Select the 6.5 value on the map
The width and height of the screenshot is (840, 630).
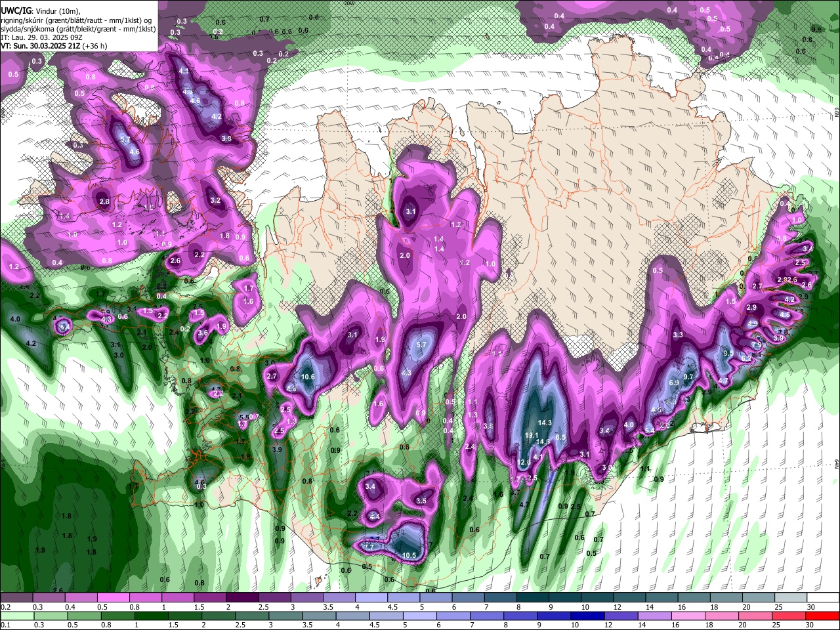pos(560,437)
